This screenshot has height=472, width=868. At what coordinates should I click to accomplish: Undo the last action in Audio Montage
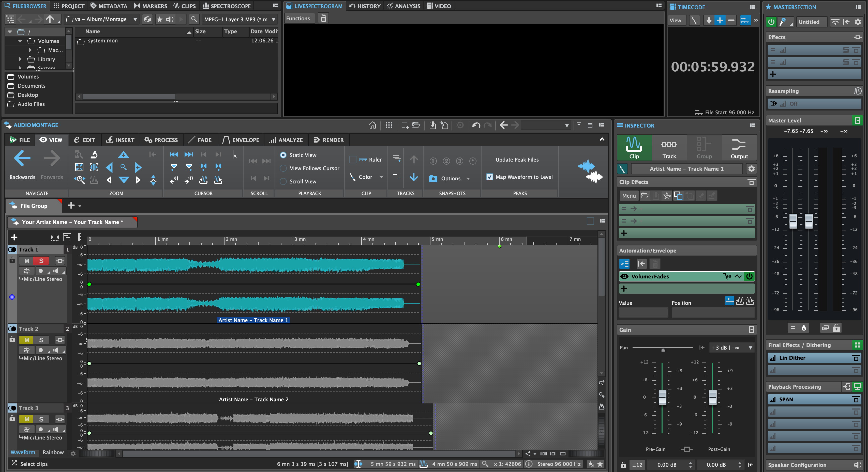pos(476,125)
